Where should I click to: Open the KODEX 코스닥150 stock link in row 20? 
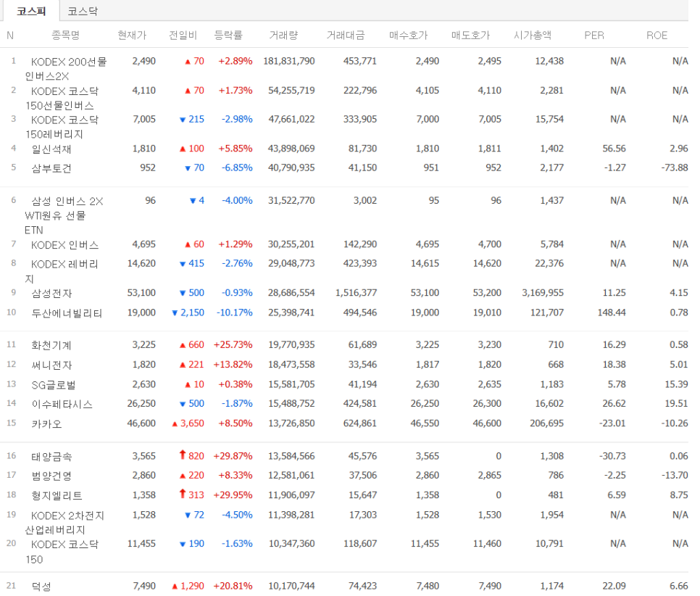point(62,552)
